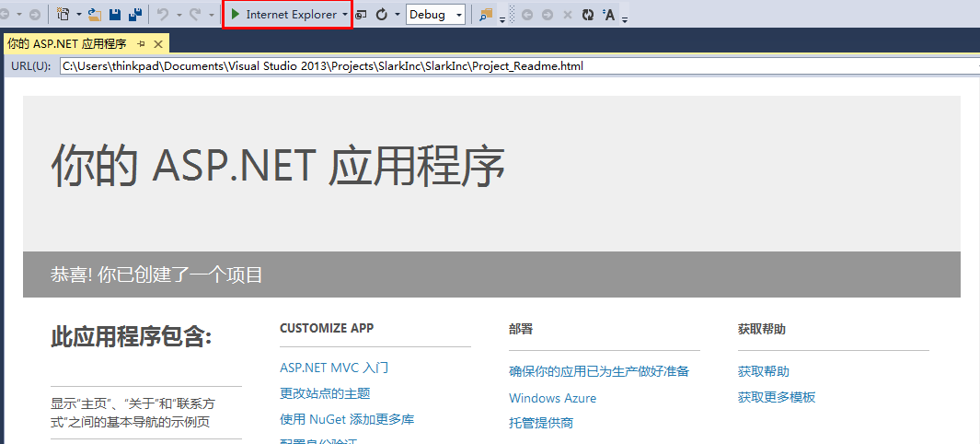Click the web browser Back icon
The image size is (980, 444).
point(527,15)
